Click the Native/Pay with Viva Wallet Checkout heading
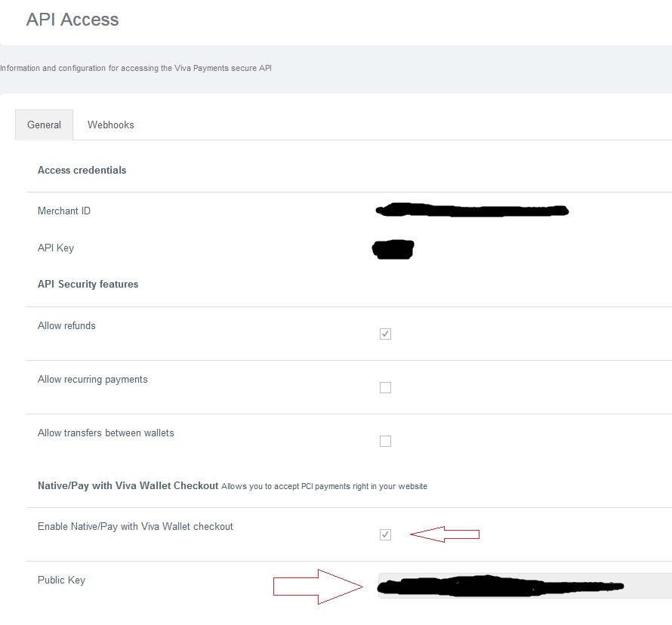The height and width of the screenshot is (625, 672). click(x=127, y=485)
